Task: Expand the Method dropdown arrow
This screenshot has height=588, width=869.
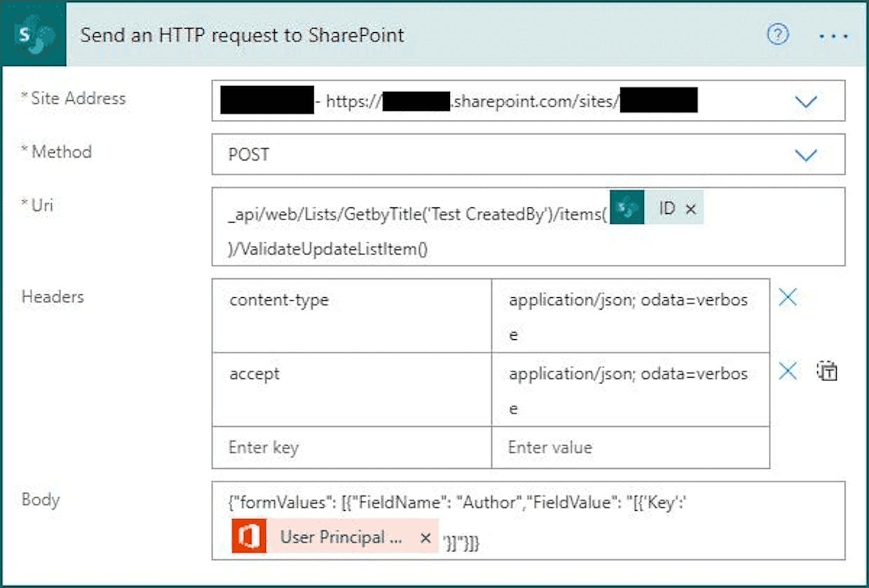Action: (806, 155)
